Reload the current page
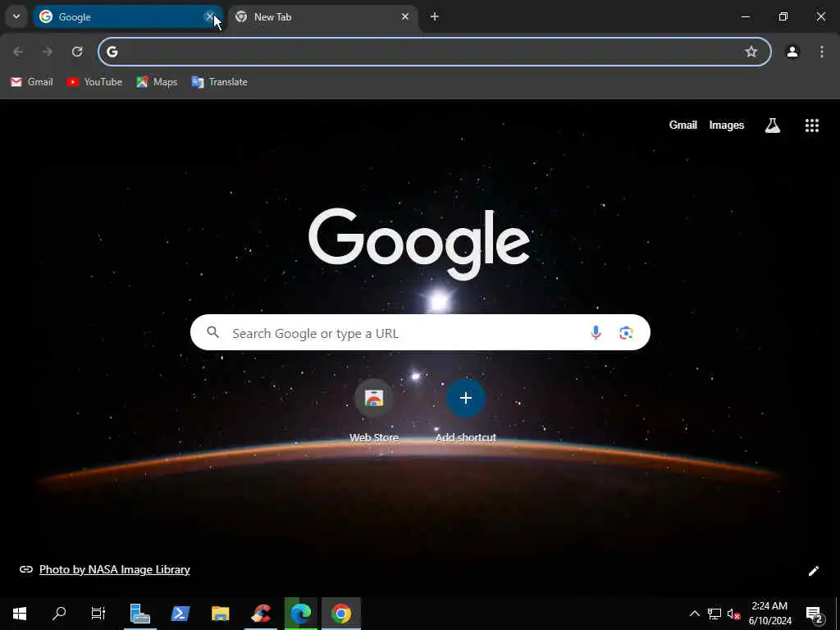The image size is (840, 630). (x=77, y=52)
